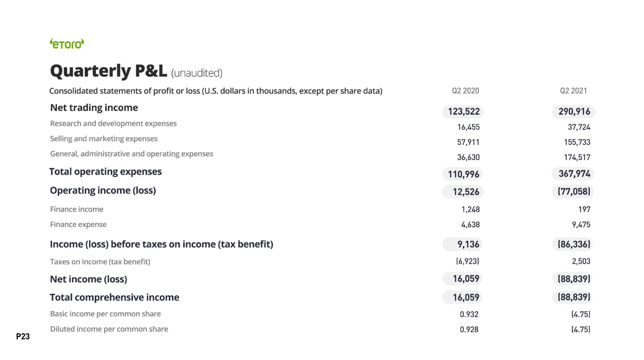The image size is (644, 360).
Task: Click the Research and development expenses label
Action: [113, 124]
